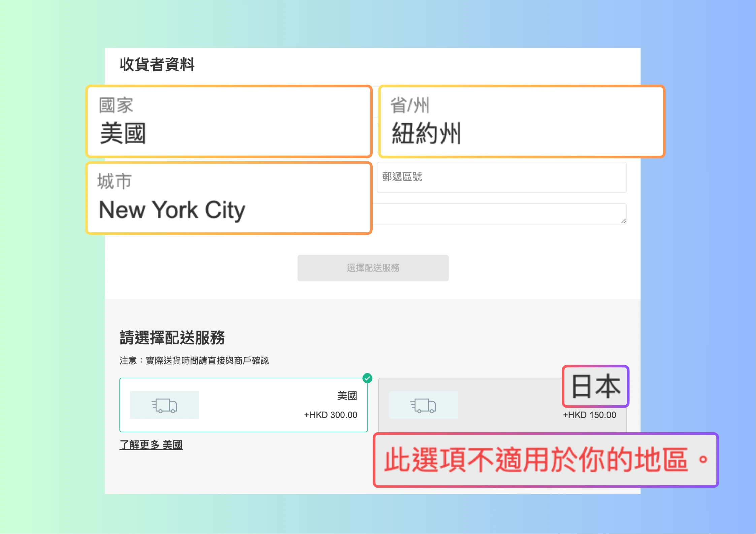756x534 pixels.
Task: Click the truck icon in the 日本 shipping option
Action: point(423,405)
